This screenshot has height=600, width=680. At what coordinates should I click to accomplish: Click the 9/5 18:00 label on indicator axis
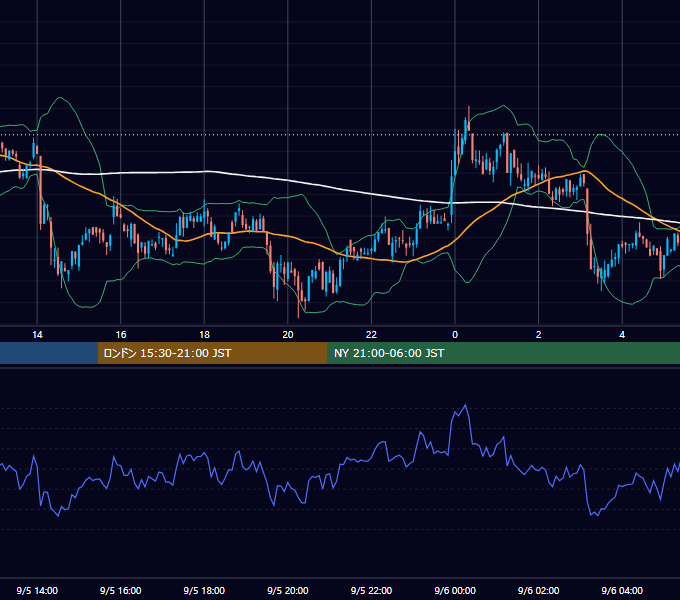(204, 590)
